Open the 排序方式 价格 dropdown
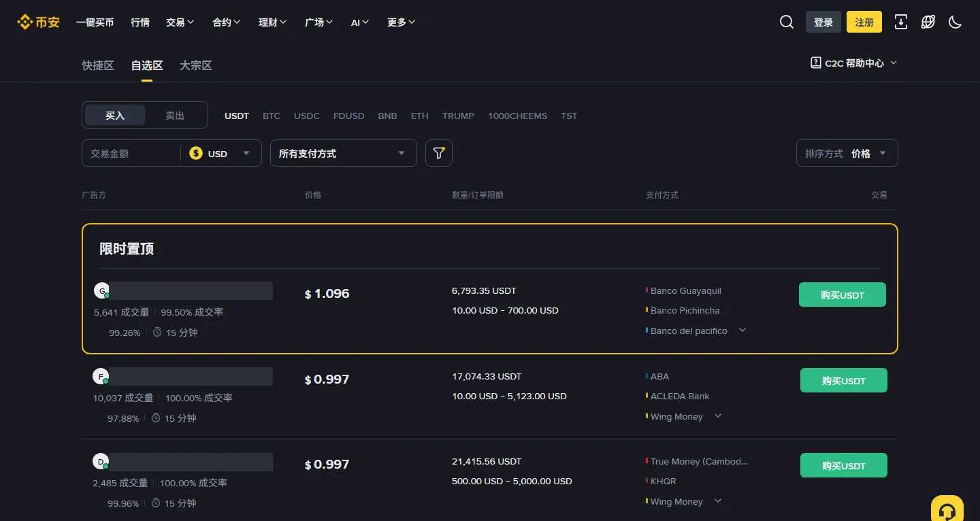Screen dimensions: 980x521 pos(847,153)
